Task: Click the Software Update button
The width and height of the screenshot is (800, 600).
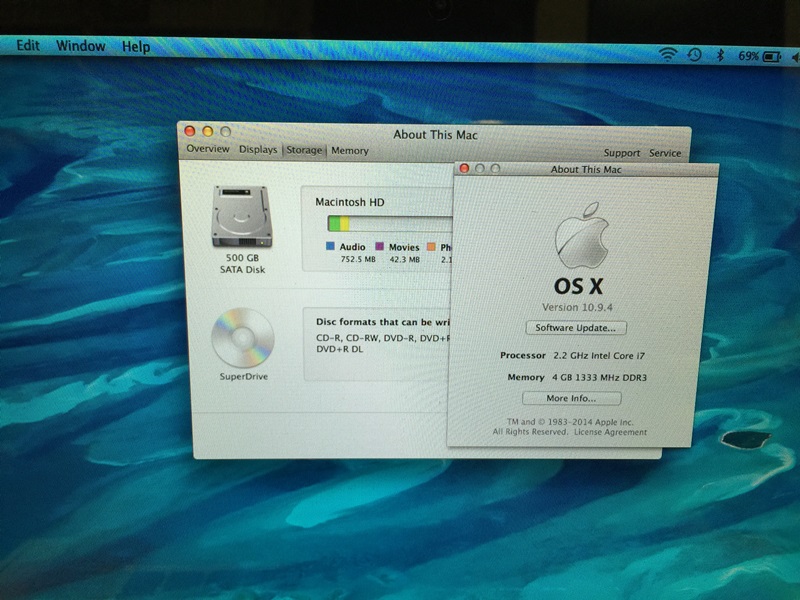Action: [x=576, y=328]
